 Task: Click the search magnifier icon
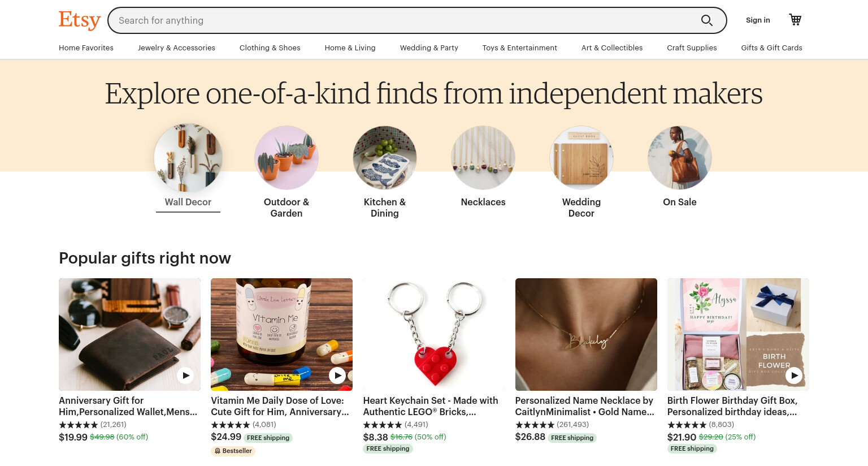point(706,20)
